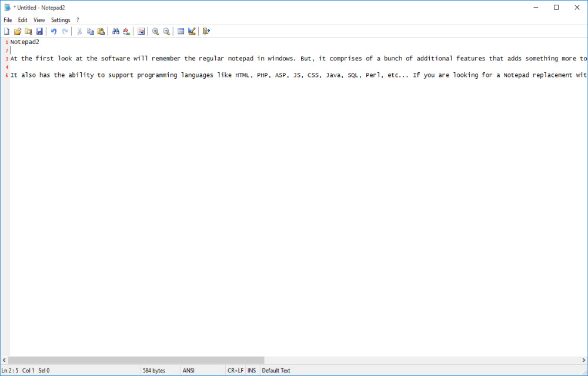Click the word 'HTML' in line 5
The width and height of the screenshot is (588, 376).
pyautogui.click(x=242, y=75)
